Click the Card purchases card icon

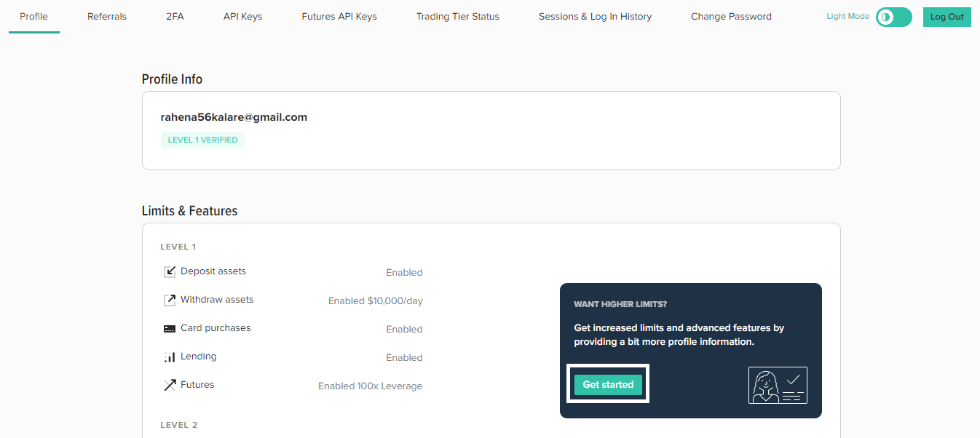tap(170, 329)
